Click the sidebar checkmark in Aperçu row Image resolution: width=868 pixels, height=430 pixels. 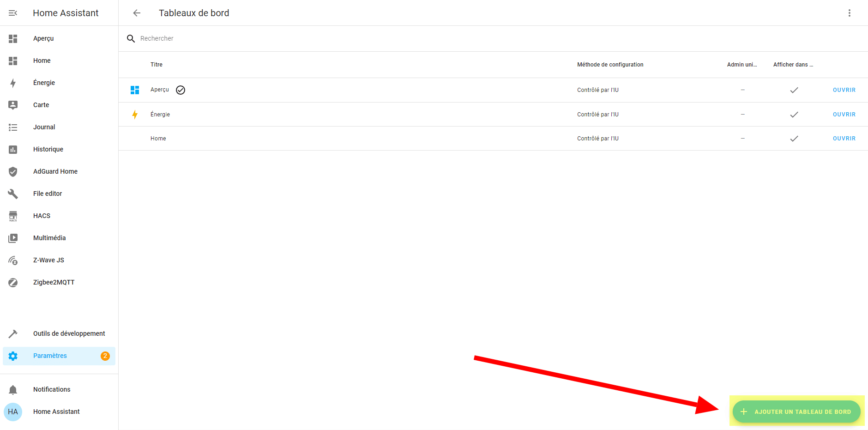coord(794,90)
